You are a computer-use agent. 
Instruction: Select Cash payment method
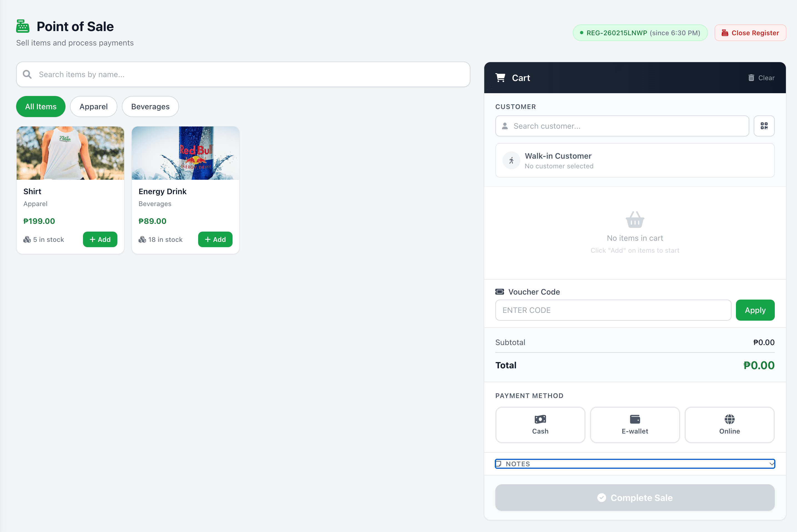pos(540,425)
